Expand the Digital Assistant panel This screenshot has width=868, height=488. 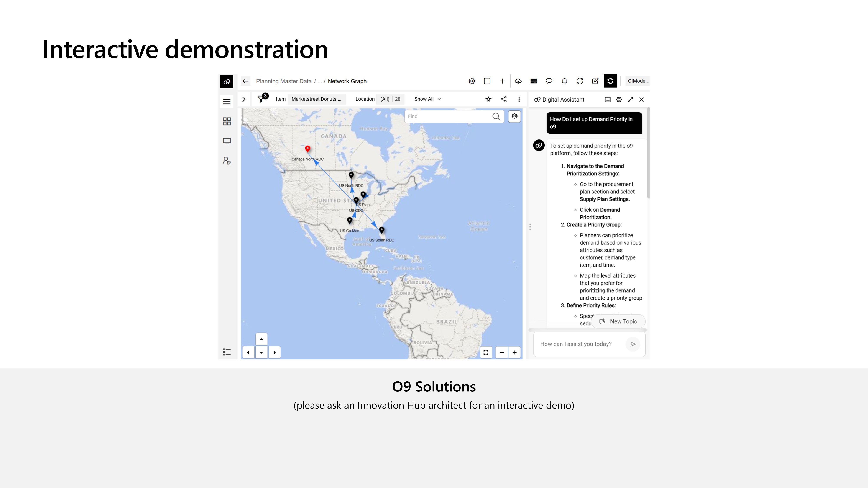630,99
